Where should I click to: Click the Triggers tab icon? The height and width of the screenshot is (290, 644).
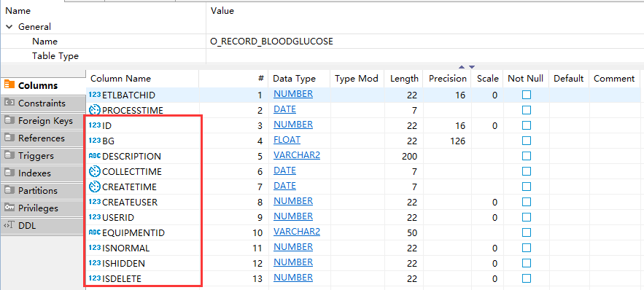pyautogui.click(x=9, y=156)
